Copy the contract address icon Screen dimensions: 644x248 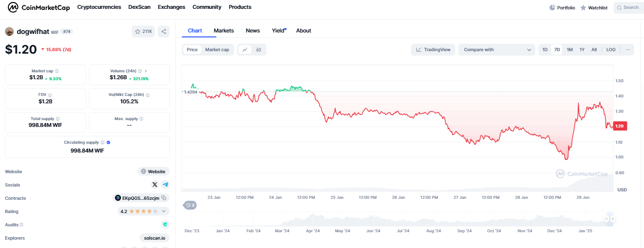coord(164,198)
